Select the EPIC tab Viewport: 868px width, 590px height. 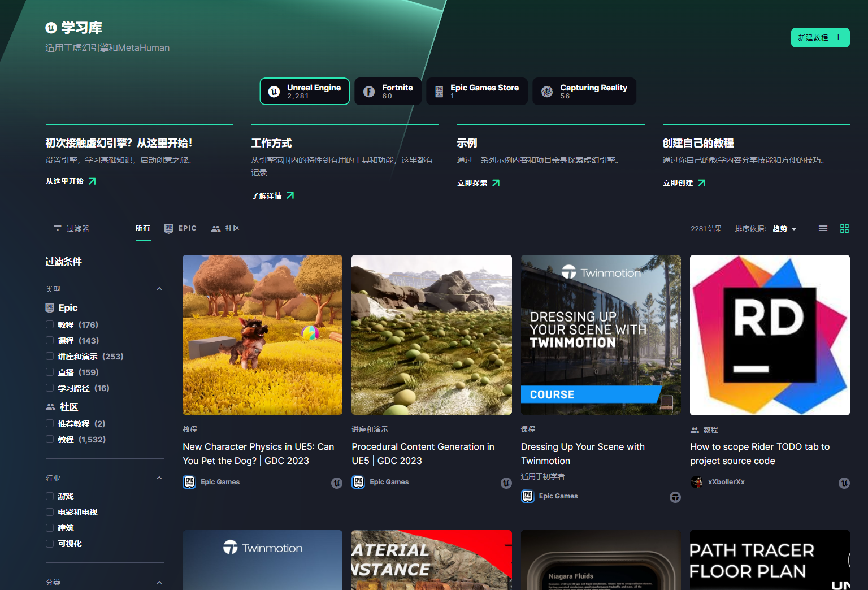click(x=180, y=228)
